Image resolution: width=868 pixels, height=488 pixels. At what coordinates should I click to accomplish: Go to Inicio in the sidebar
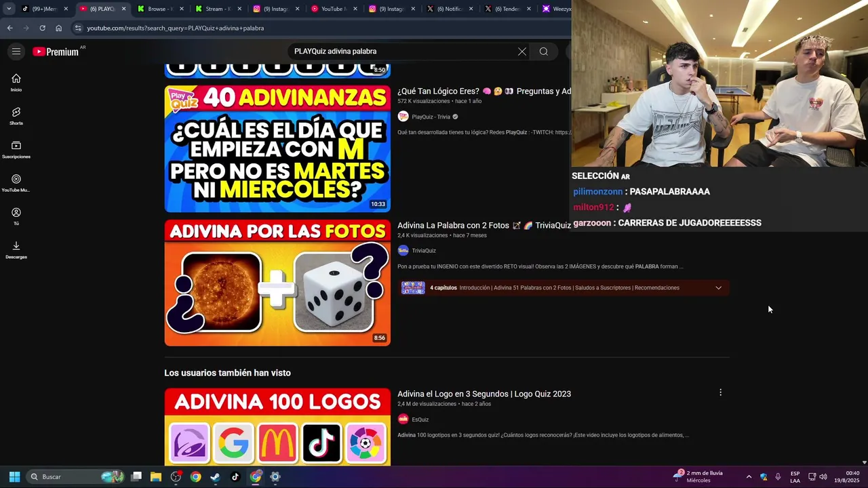click(16, 83)
